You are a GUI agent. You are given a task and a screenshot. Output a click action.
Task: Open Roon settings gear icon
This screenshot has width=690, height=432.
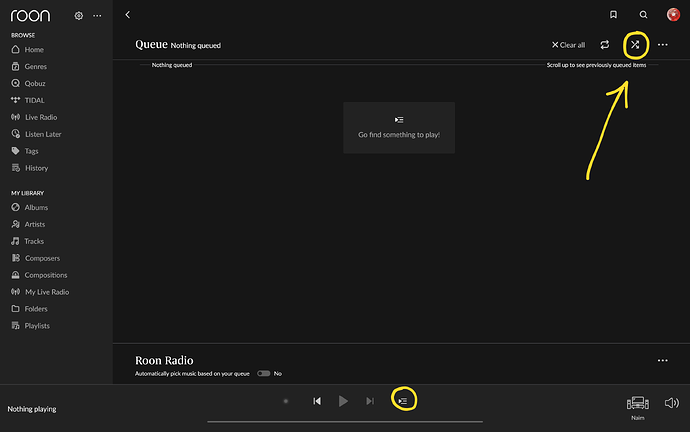click(x=79, y=16)
